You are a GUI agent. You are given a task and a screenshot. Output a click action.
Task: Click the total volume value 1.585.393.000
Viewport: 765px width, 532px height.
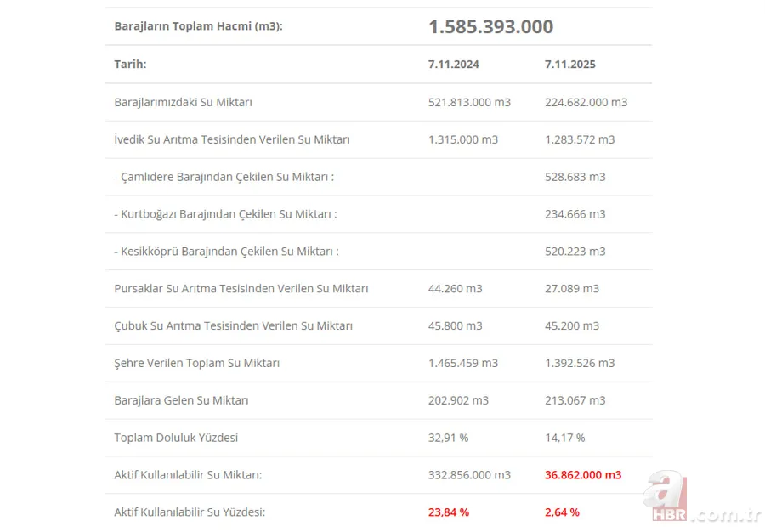pyautogui.click(x=490, y=26)
